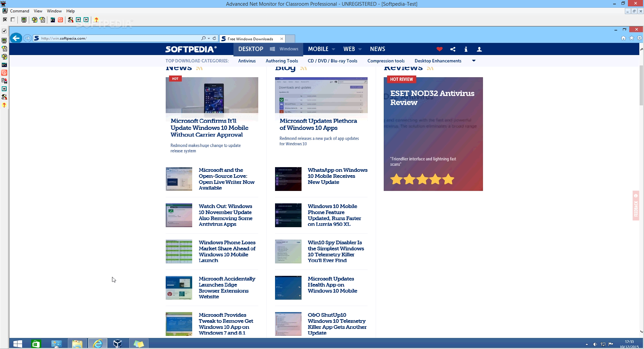Toggle the X-marked checkbox in top toolbar
The image size is (644, 349).
(x=5, y=20)
